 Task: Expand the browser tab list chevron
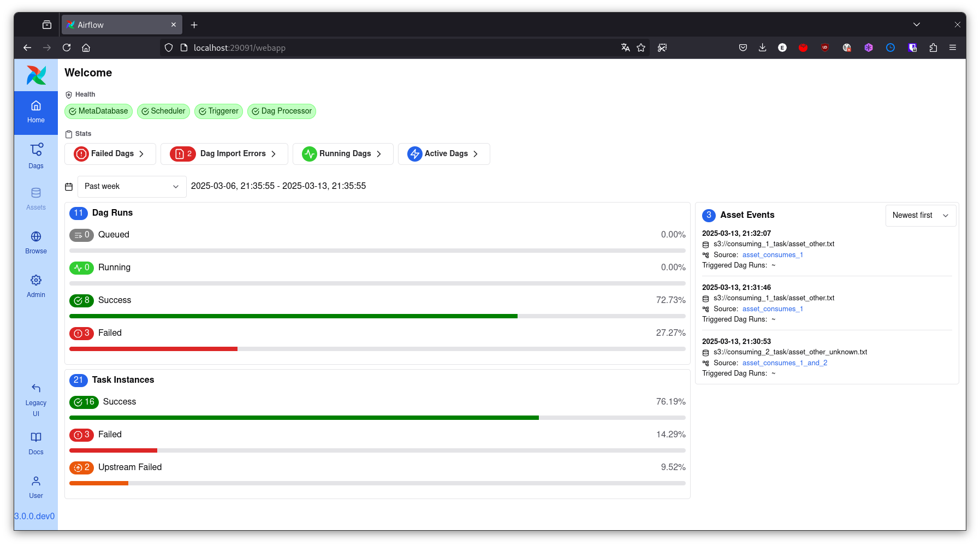[x=916, y=25]
